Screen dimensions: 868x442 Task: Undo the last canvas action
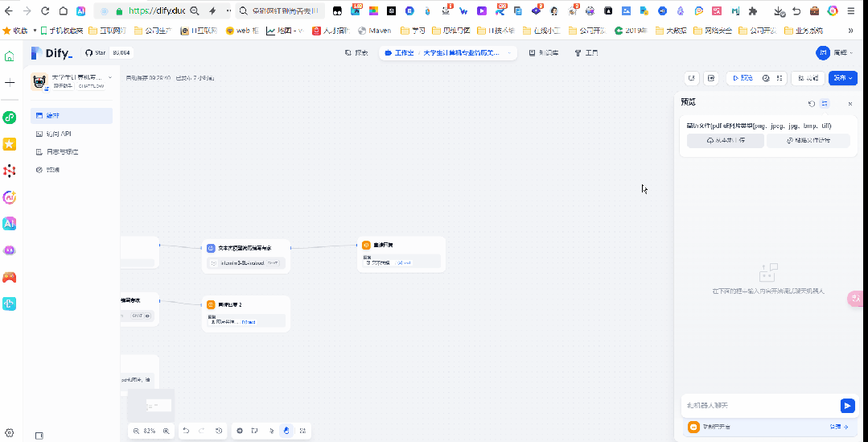(187, 431)
